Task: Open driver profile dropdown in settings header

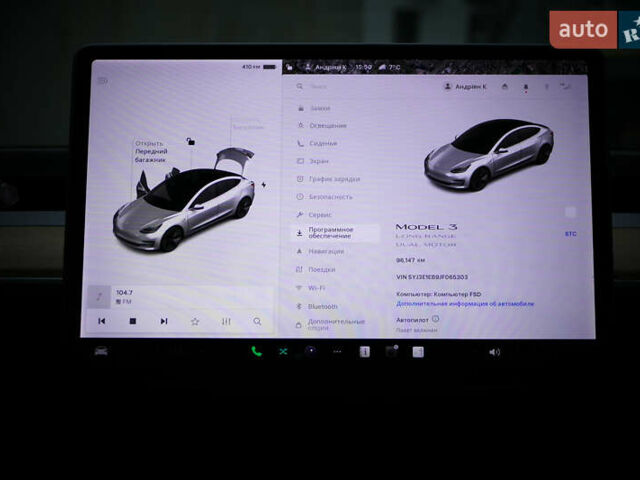Action: click(470, 87)
